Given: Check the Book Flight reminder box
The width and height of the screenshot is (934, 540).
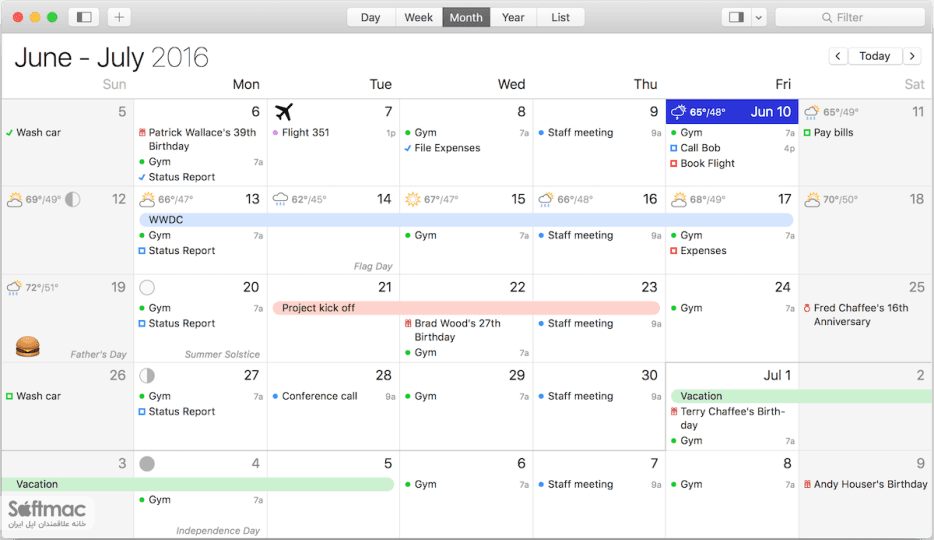Looking at the screenshot, I should [x=674, y=164].
